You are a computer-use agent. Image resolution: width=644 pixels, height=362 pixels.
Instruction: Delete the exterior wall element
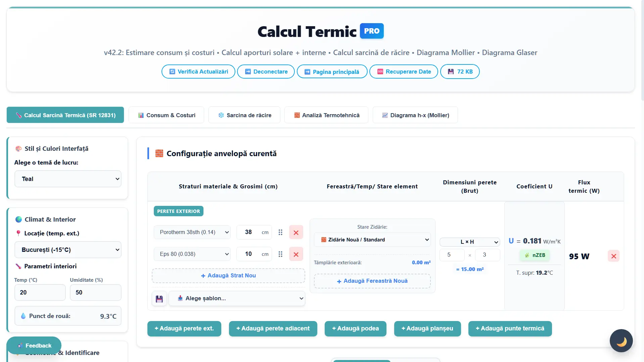click(613, 256)
